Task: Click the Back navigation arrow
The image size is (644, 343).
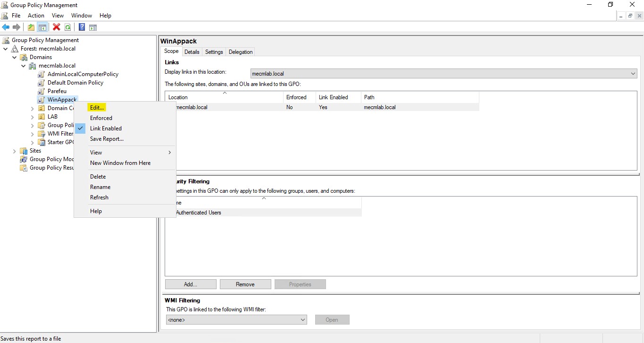Action: point(6,27)
